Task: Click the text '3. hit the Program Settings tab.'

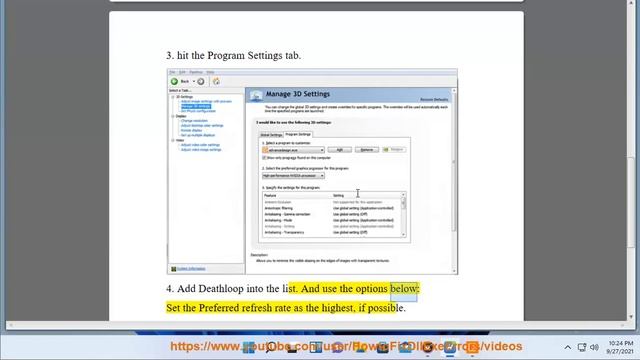Action: click(x=233, y=56)
